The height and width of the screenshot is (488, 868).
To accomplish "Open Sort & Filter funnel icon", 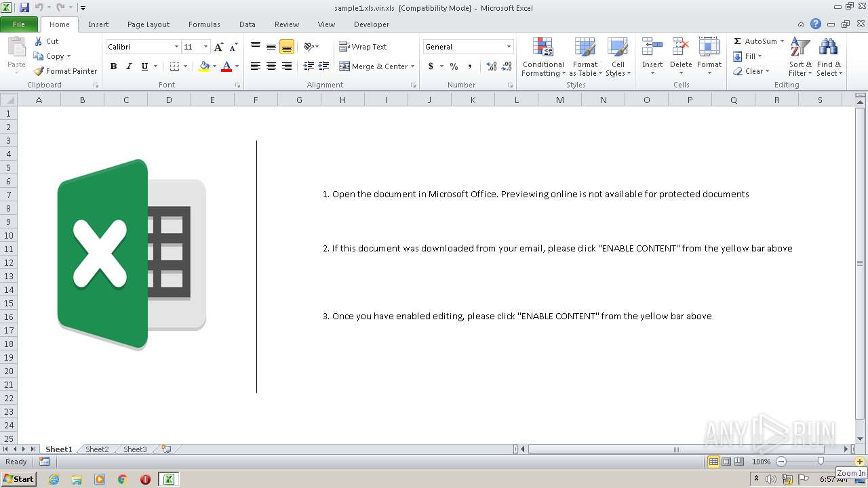I will (800, 47).
